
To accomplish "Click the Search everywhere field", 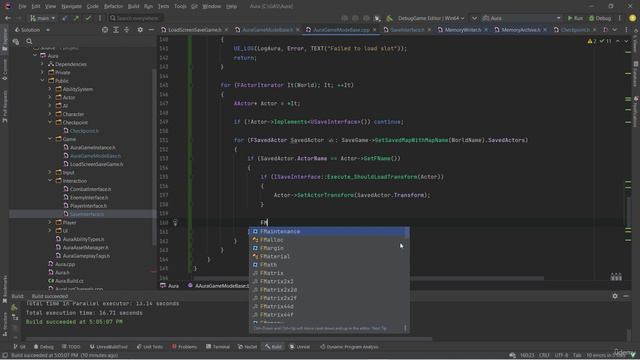I will (135, 18).
